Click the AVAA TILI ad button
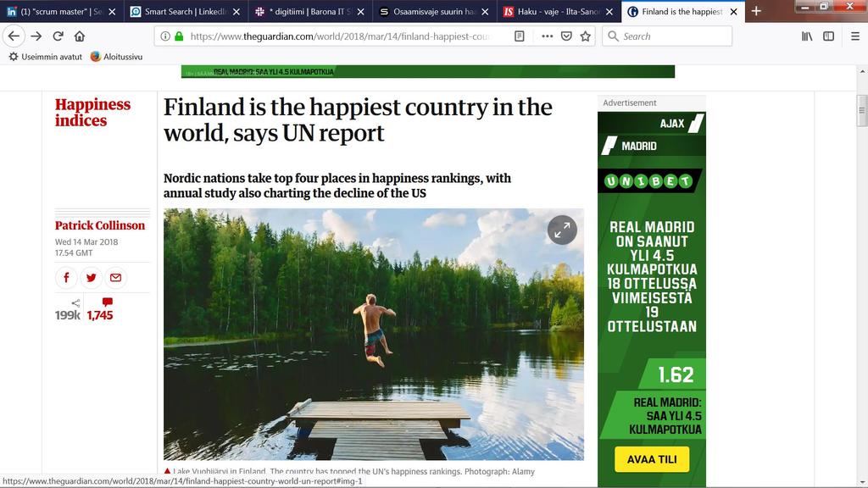 pos(652,459)
